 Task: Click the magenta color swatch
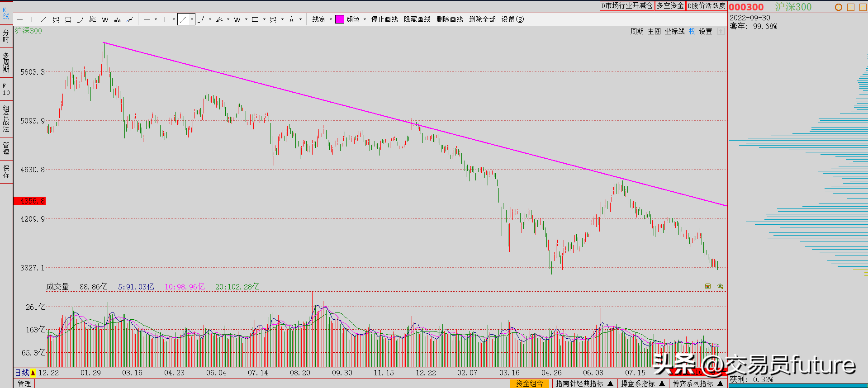pyautogui.click(x=339, y=19)
